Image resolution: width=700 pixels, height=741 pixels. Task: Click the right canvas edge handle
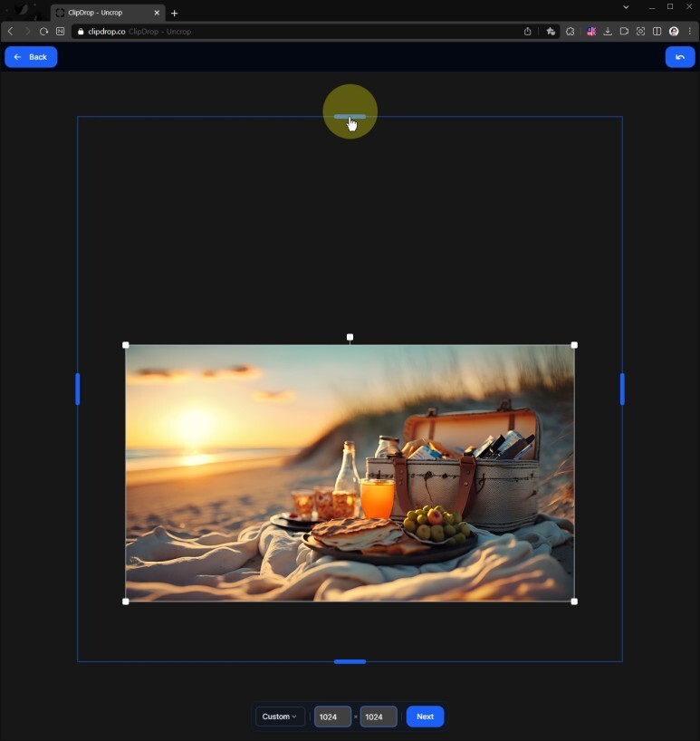click(622, 389)
